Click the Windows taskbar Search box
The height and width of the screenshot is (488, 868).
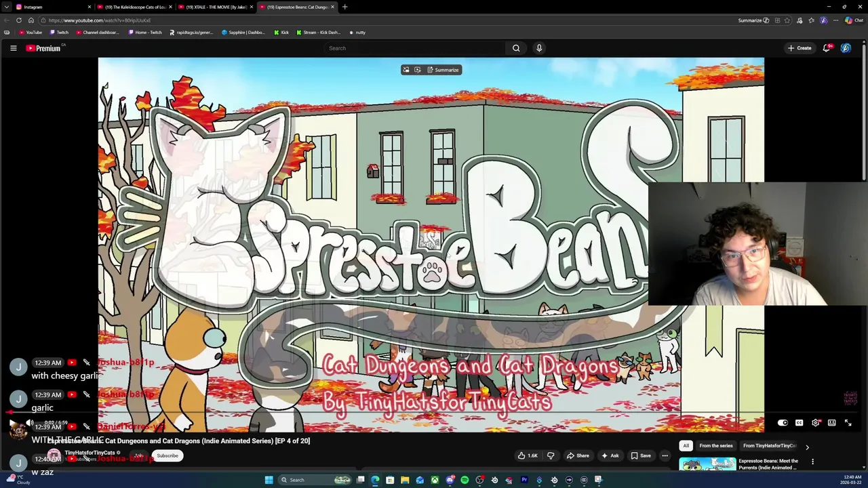pyautogui.click(x=315, y=480)
